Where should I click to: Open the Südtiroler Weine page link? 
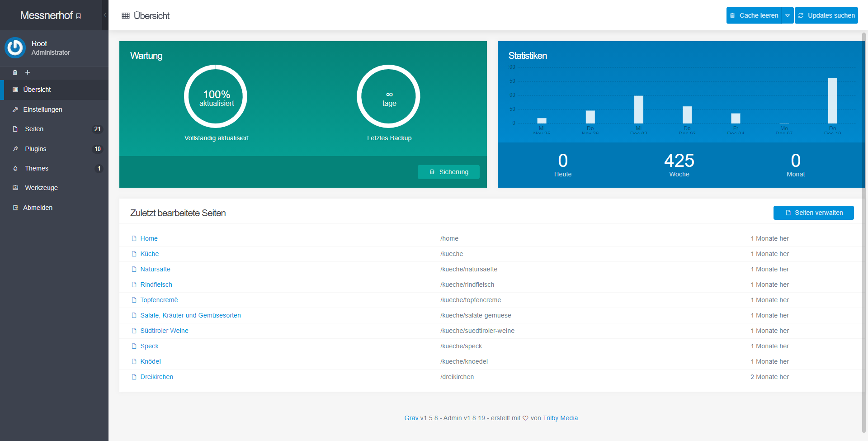point(164,331)
